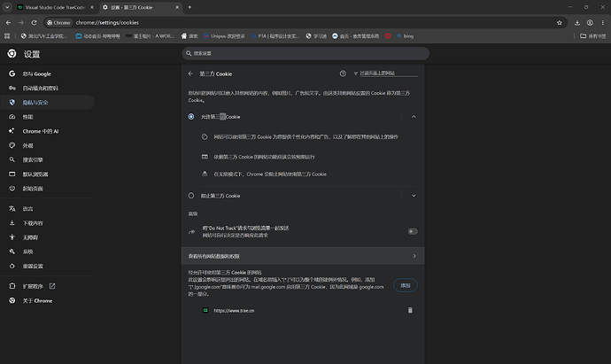Open the bing bookmark

pyautogui.click(x=405, y=35)
